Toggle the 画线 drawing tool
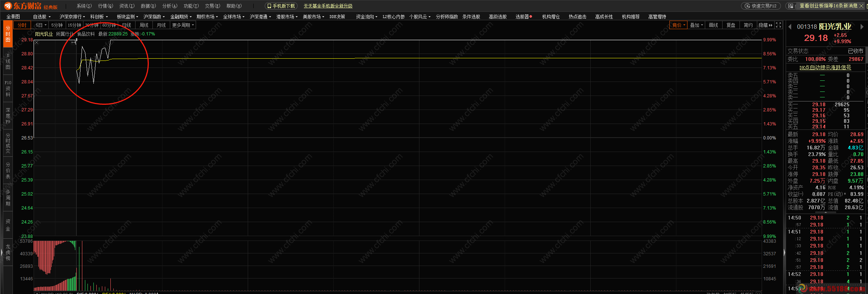 pyautogui.click(x=714, y=25)
